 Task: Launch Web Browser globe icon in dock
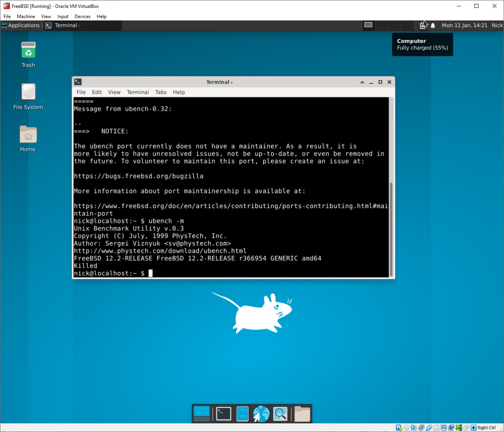point(261,414)
